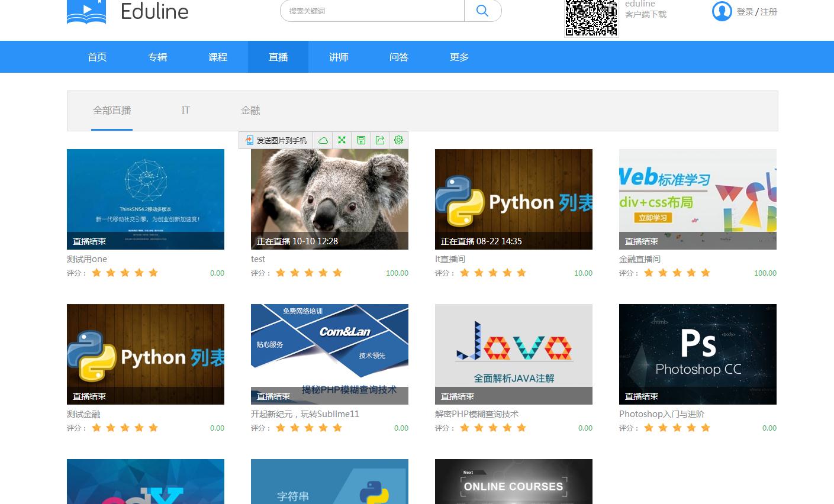This screenshot has width=834, height=504.
Task: Click the QR code image
Action: coord(591,18)
